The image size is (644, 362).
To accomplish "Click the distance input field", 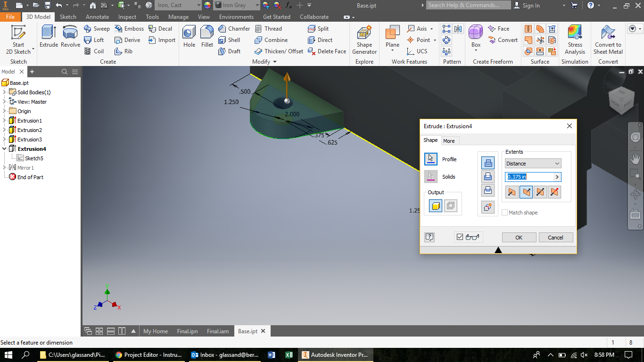I will coord(529,177).
